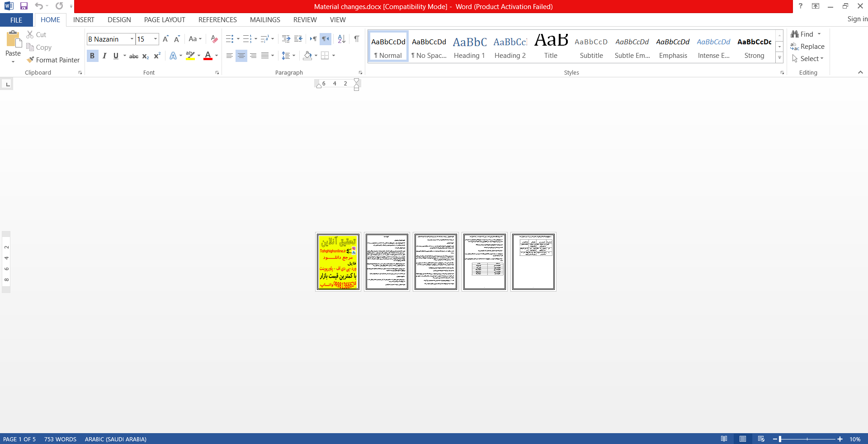Screen dimensions: 868x444
Task: Switch to the INSERT tab
Action: pos(84,20)
